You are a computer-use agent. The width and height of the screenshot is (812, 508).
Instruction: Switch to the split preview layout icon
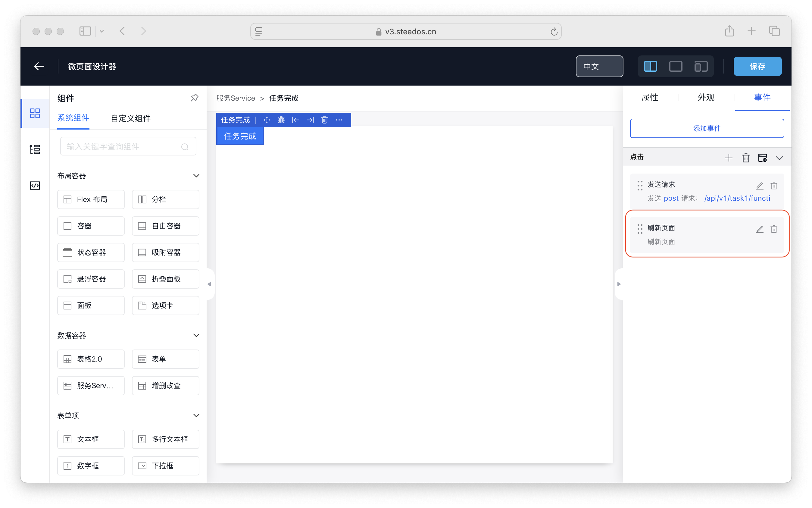coord(651,66)
